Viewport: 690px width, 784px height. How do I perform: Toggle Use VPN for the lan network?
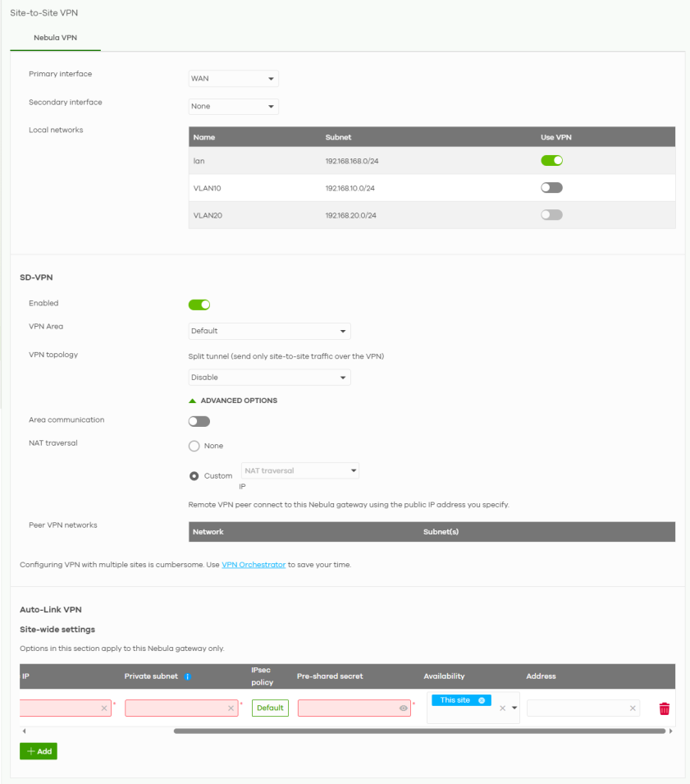point(551,160)
